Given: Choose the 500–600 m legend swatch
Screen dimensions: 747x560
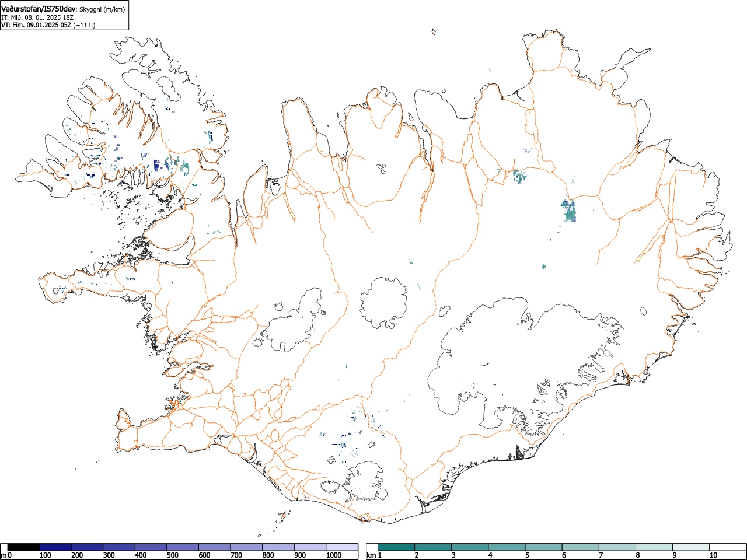Looking at the screenshot, I should click(183, 547).
